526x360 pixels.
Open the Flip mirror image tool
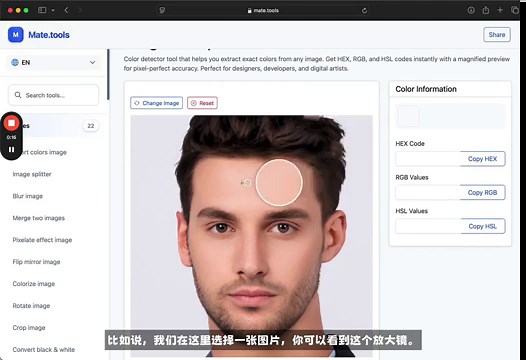36,262
